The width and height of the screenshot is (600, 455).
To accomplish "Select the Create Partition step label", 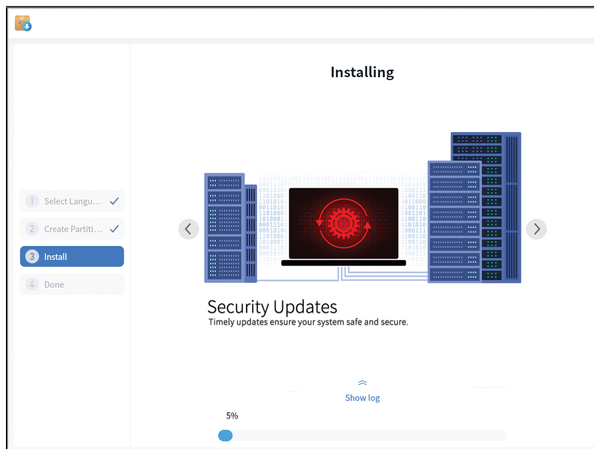I will tap(72, 229).
